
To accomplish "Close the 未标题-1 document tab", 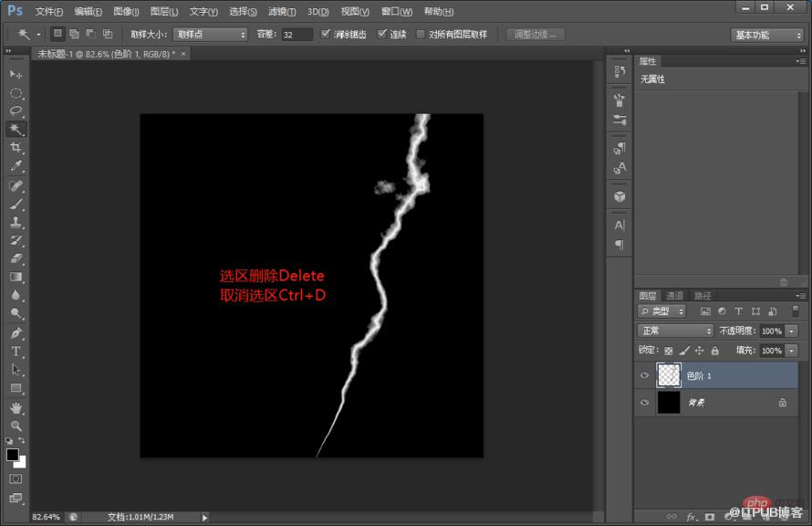I will point(183,54).
